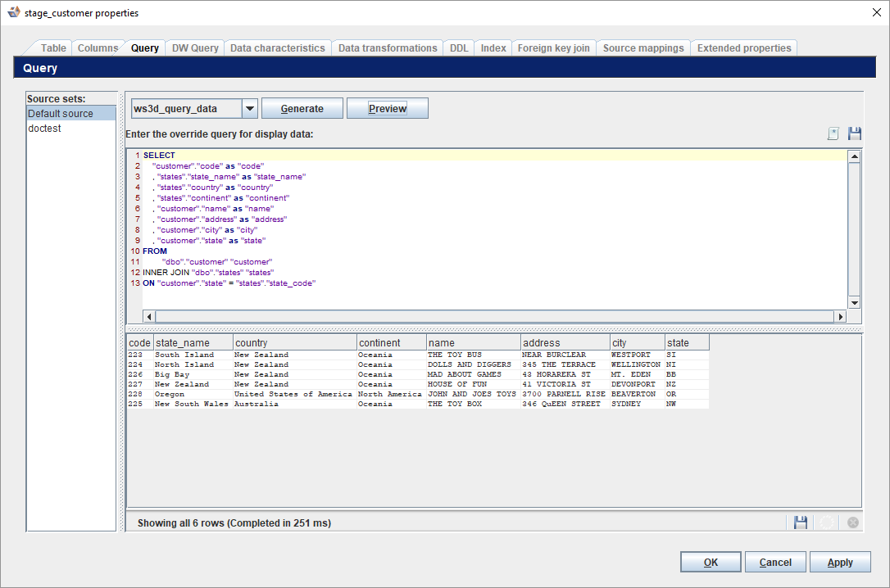Click the new query script icon
This screenshot has height=588, width=890.
click(833, 133)
